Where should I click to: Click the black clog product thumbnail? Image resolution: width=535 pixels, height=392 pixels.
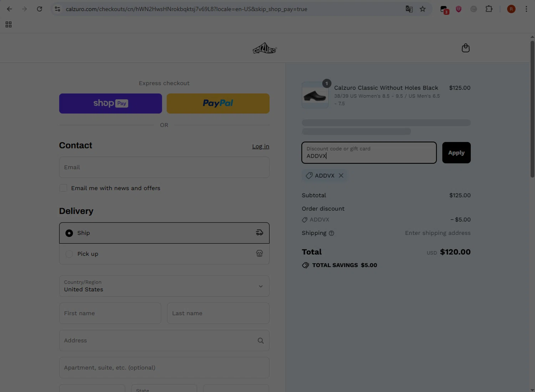(315, 95)
